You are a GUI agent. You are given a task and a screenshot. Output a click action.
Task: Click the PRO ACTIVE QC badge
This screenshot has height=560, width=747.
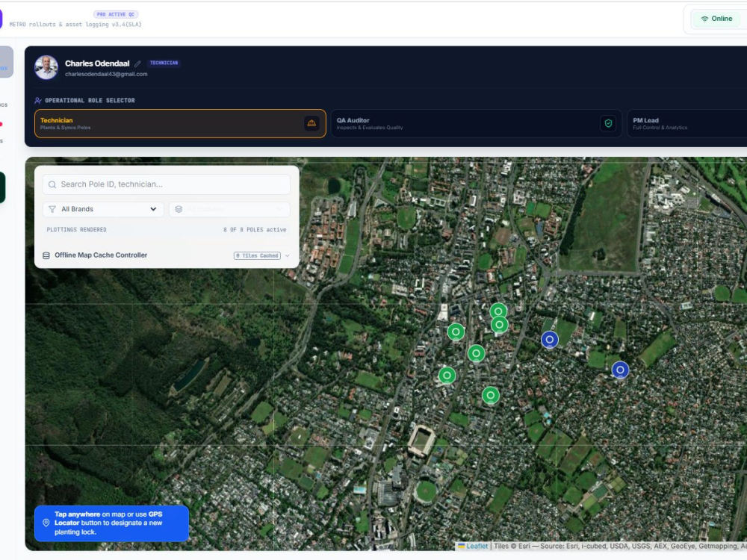(116, 14)
